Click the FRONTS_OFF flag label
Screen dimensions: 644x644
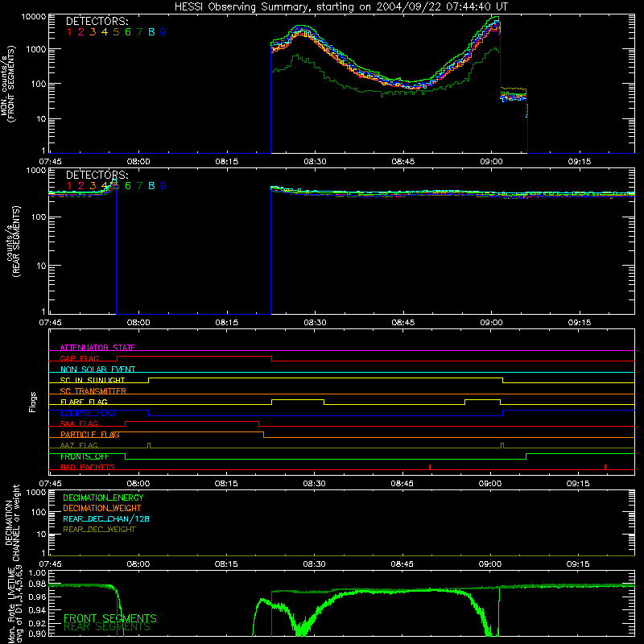[x=85, y=456]
